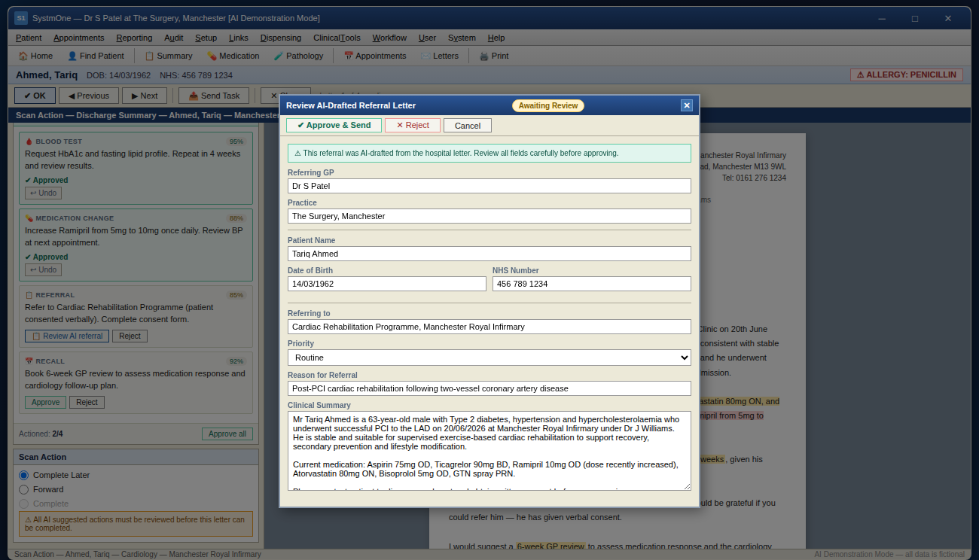Open the Workflow menu
Viewport: 979px width, 560px height.
pyautogui.click(x=389, y=38)
